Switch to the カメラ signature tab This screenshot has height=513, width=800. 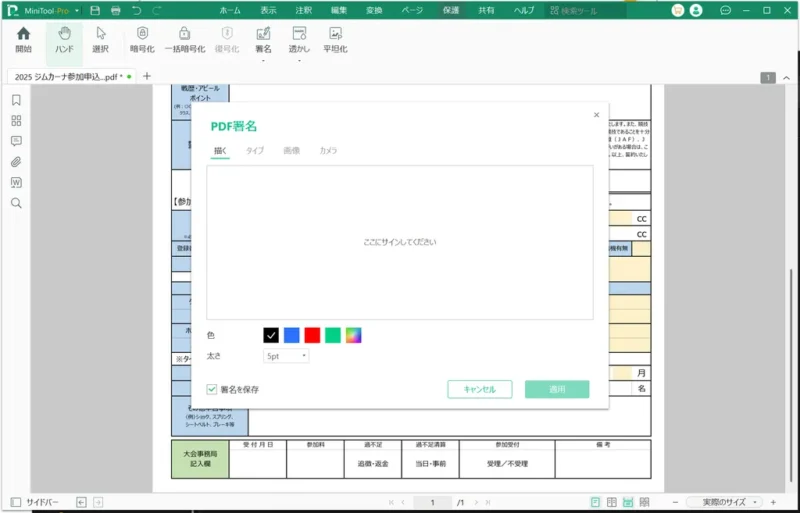pyautogui.click(x=328, y=151)
